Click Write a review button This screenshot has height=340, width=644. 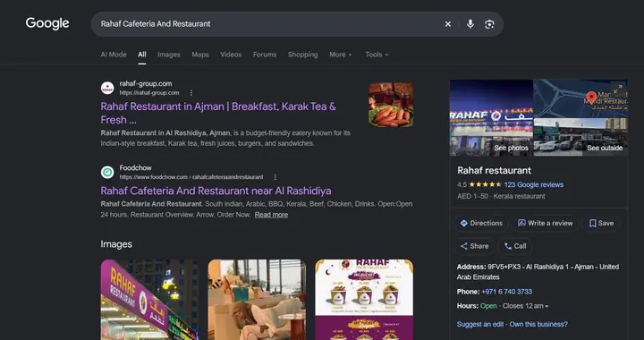point(545,224)
